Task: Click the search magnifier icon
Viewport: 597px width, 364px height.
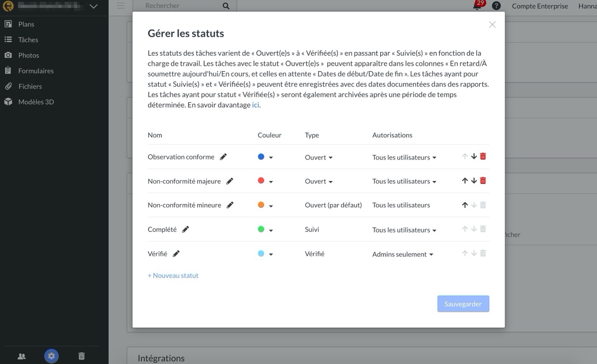Action: click(226, 6)
